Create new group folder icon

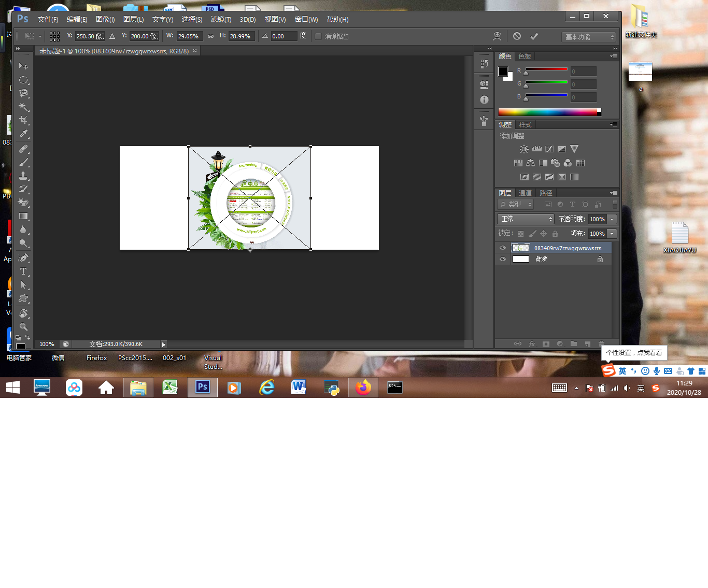click(x=574, y=344)
